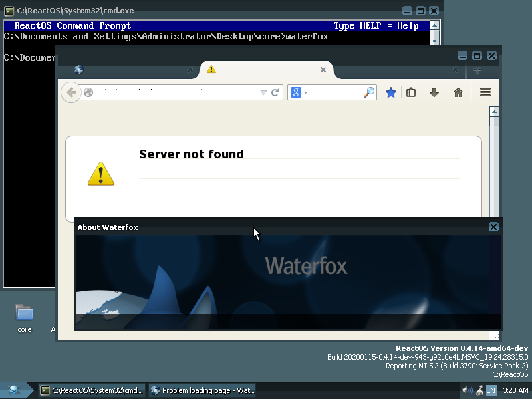Open the URL history dropdown arrow
The width and height of the screenshot is (532, 399).
tap(263, 92)
